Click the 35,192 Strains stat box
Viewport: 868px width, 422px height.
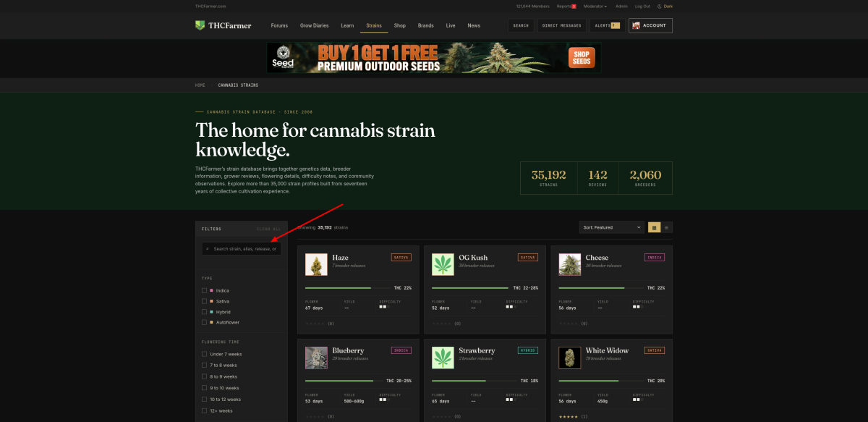[x=549, y=178]
